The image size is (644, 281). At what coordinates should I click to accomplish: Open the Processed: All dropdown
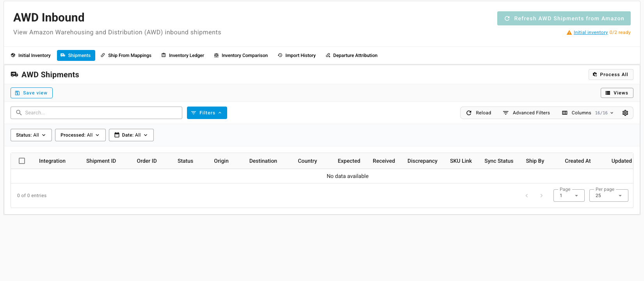click(x=80, y=135)
